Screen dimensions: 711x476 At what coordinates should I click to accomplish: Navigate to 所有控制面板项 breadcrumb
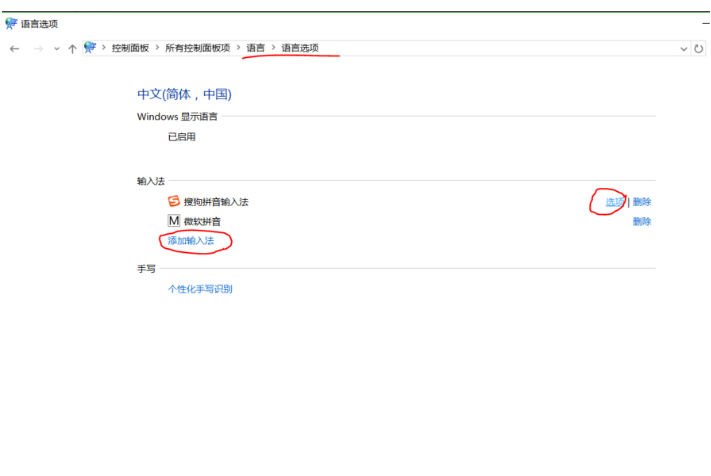coord(197,48)
